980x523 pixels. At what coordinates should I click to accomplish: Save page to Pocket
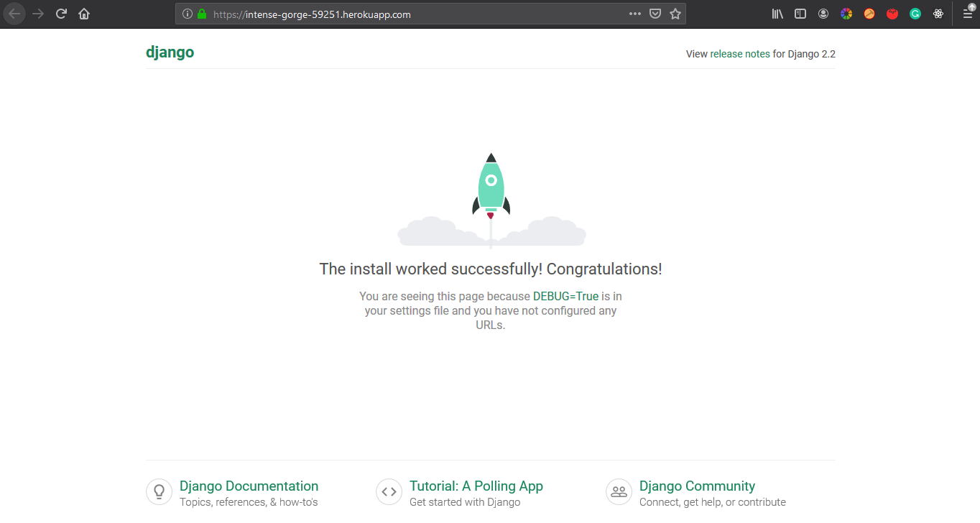[x=655, y=14]
